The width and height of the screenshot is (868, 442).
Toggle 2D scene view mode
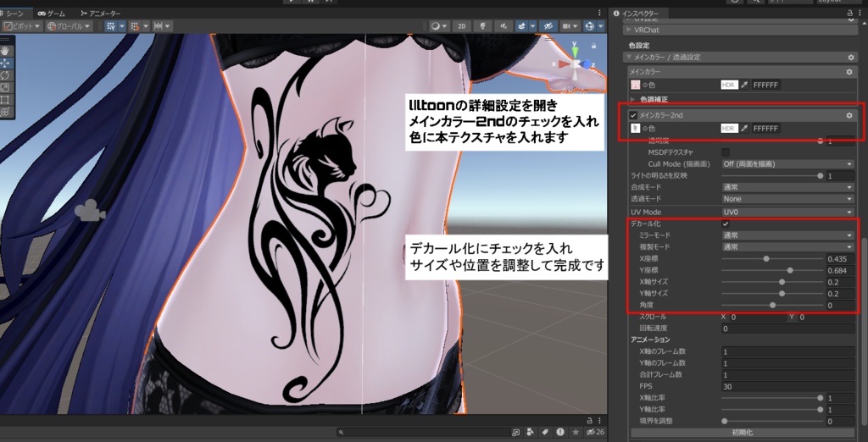click(x=462, y=26)
